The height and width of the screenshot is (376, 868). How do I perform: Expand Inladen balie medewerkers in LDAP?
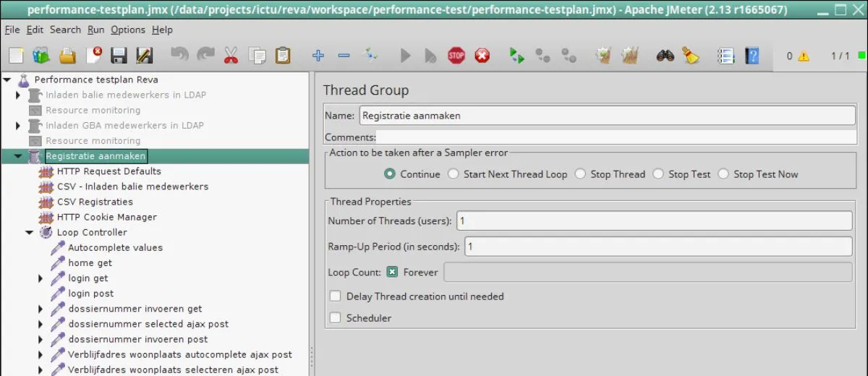[19, 95]
